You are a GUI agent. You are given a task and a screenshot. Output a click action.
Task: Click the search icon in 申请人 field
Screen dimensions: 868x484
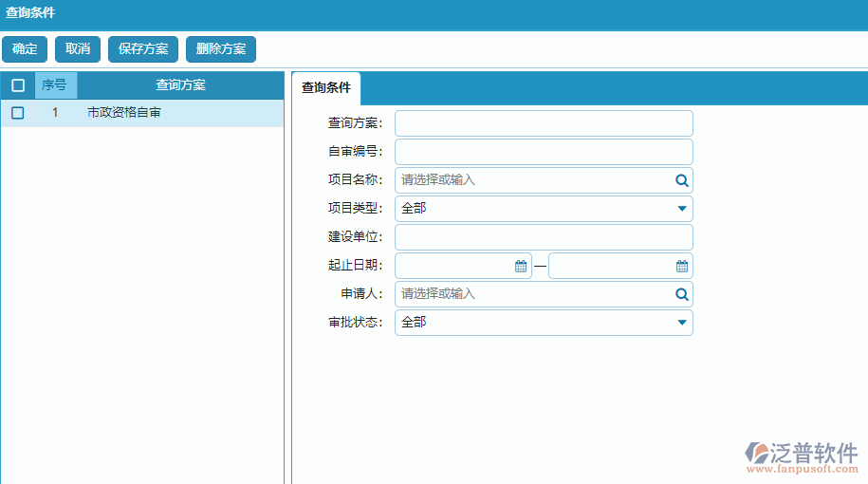pos(681,294)
